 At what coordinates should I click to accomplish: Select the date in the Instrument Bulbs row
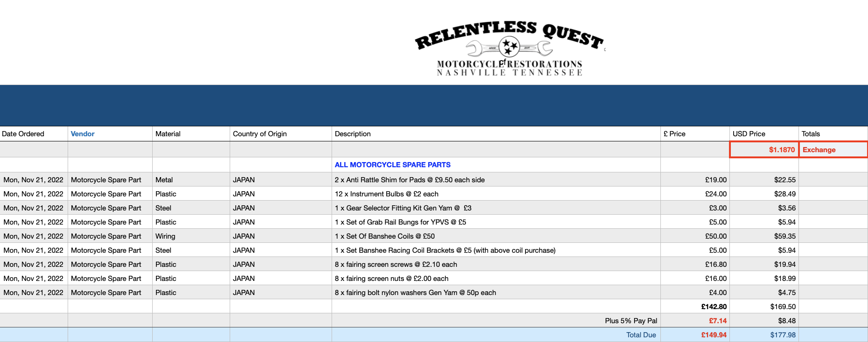[33, 194]
